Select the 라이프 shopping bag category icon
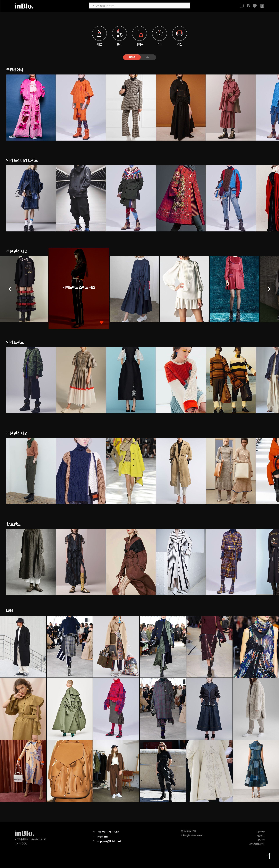279x868 pixels. [x=139, y=33]
